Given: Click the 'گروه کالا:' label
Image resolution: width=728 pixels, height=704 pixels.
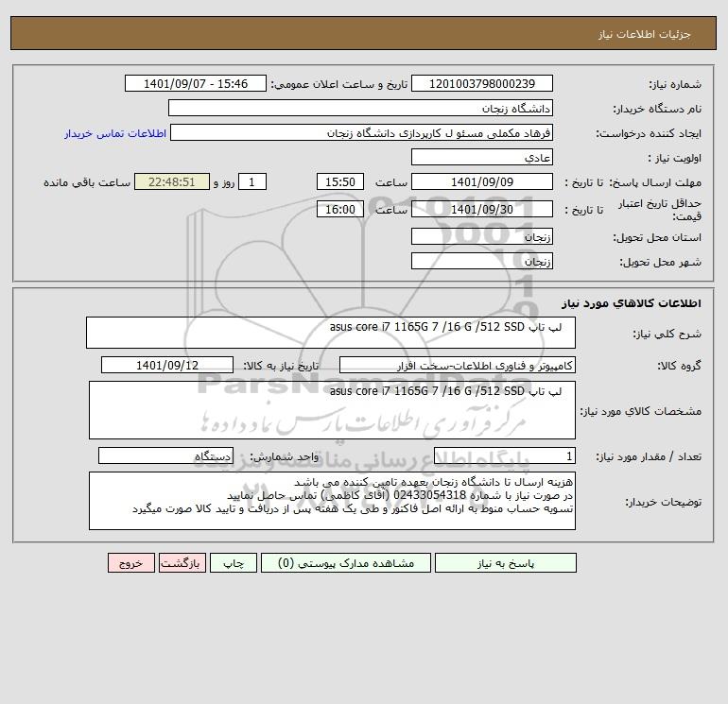Looking at the screenshot, I should [x=679, y=366].
